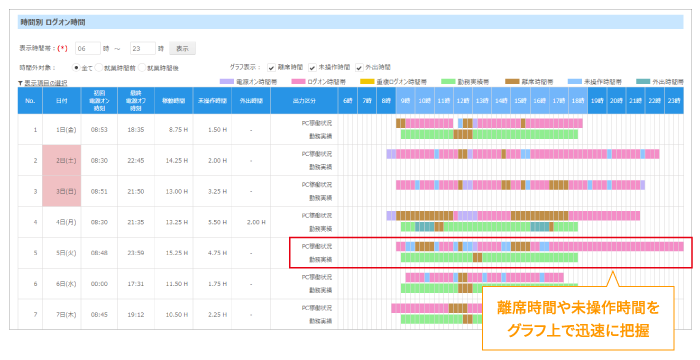
Task: Uncheck the 離席時間 graph checkbox
Action: 271,68
